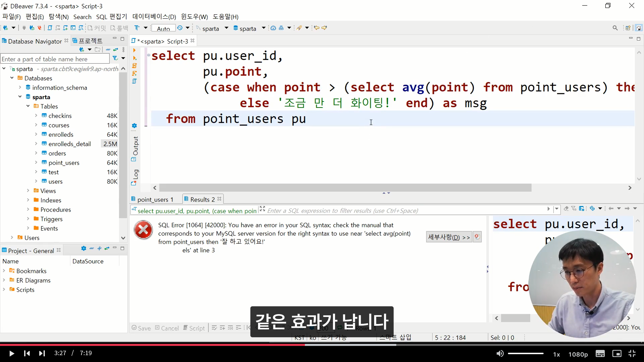Click the Execute script icon in editor gutter
The width and height of the screenshot is (644, 362).
click(134, 66)
